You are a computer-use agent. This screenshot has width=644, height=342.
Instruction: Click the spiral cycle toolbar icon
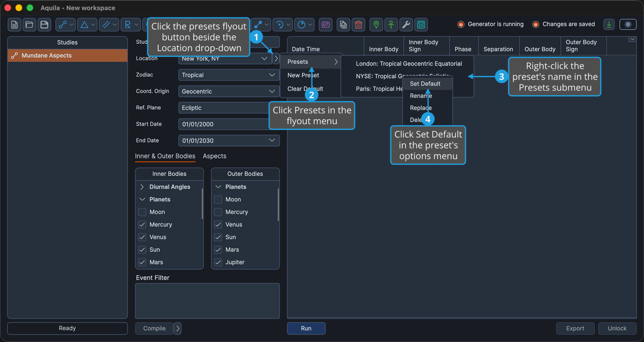pyautogui.click(x=279, y=25)
